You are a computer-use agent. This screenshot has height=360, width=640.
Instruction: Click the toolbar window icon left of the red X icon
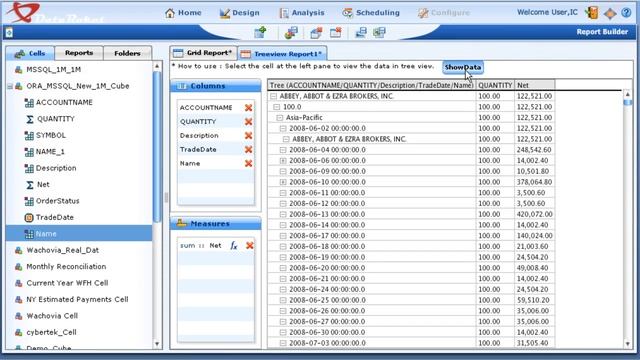click(x=316, y=33)
